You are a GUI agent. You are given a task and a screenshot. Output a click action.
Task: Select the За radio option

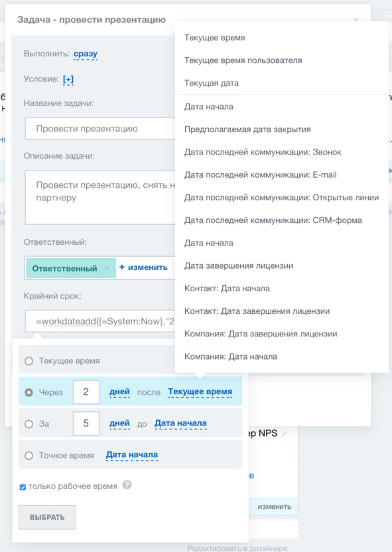(29, 424)
